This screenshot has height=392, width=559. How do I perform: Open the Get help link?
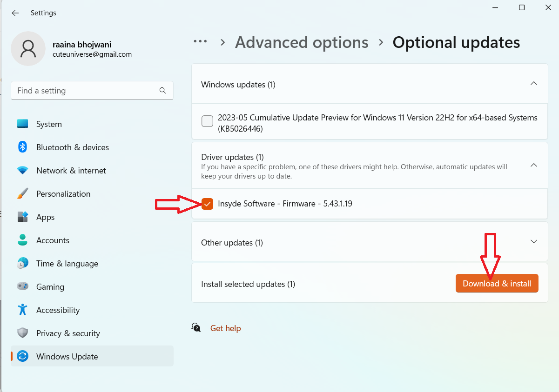[225, 328]
